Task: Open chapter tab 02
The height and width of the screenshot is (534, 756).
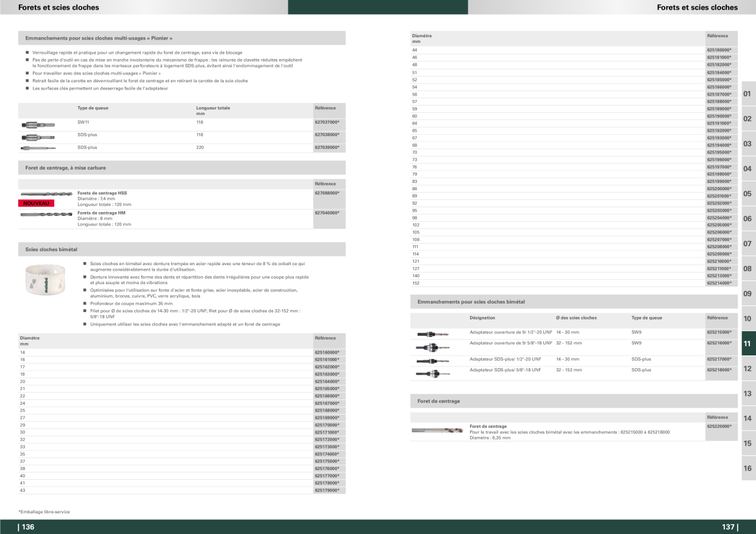Action: click(747, 119)
